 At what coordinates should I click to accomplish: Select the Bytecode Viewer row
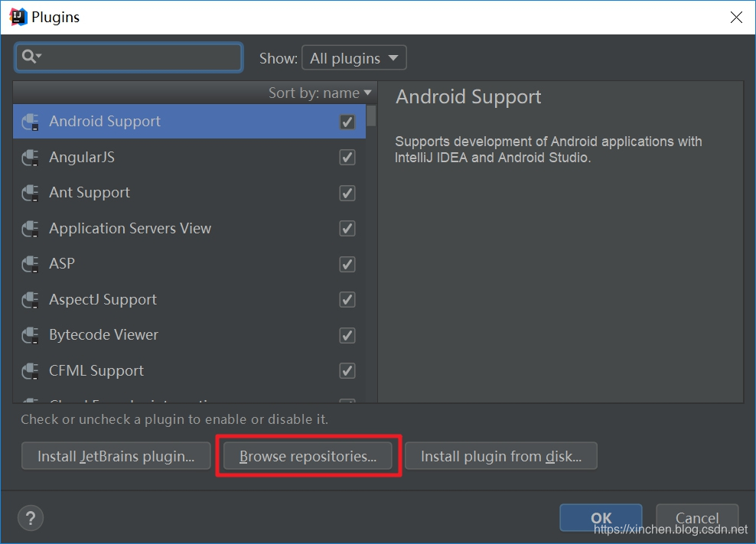pyautogui.click(x=189, y=335)
